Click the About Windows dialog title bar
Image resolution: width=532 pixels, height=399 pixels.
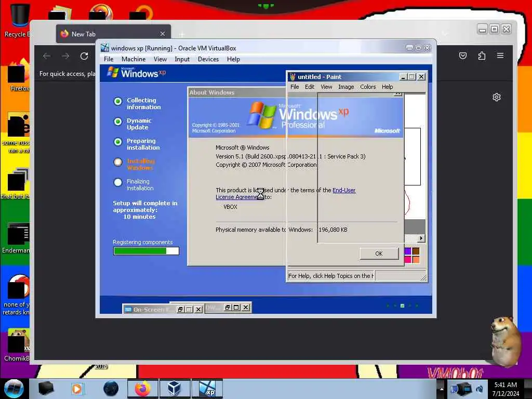(x=237, y=92)
